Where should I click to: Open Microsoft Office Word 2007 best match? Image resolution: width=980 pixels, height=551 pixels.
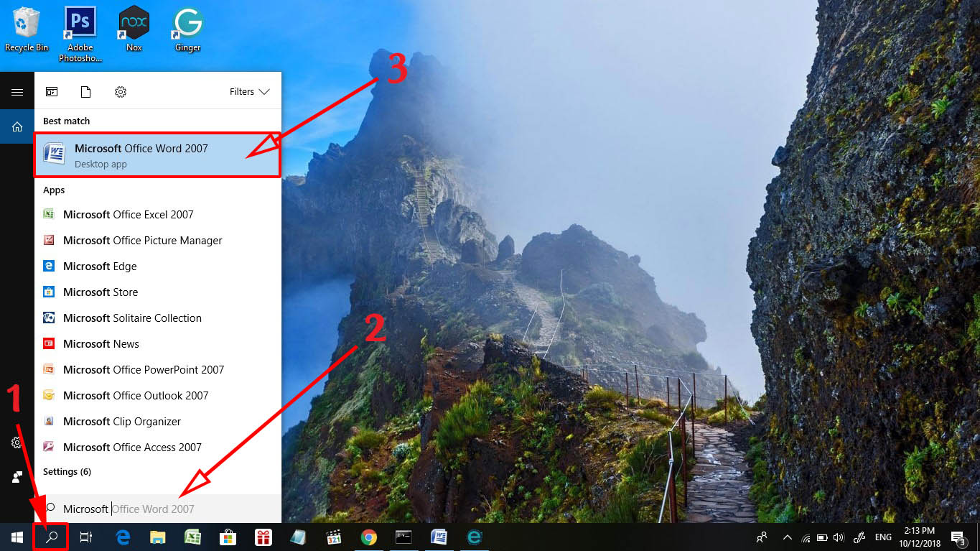(x=157, y=155)
